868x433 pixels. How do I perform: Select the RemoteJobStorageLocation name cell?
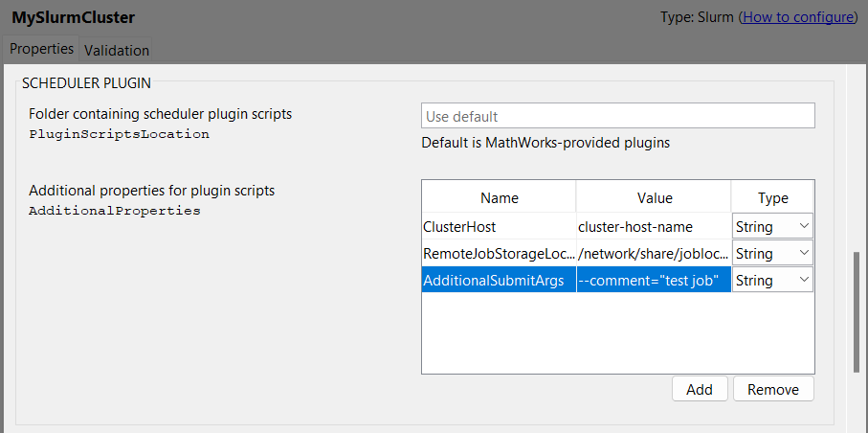pyautogui.click(x=498, y=253)
